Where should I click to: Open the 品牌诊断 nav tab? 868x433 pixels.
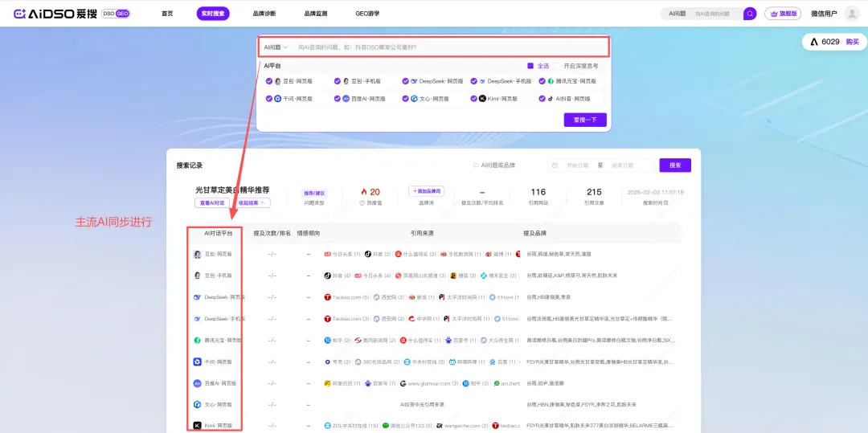tap(264, 14)
